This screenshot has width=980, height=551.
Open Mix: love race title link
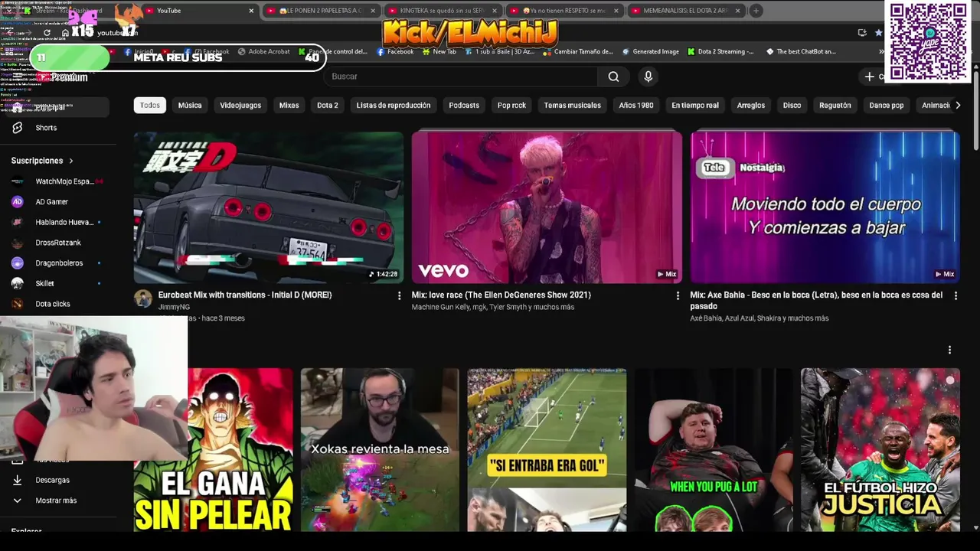501,295
